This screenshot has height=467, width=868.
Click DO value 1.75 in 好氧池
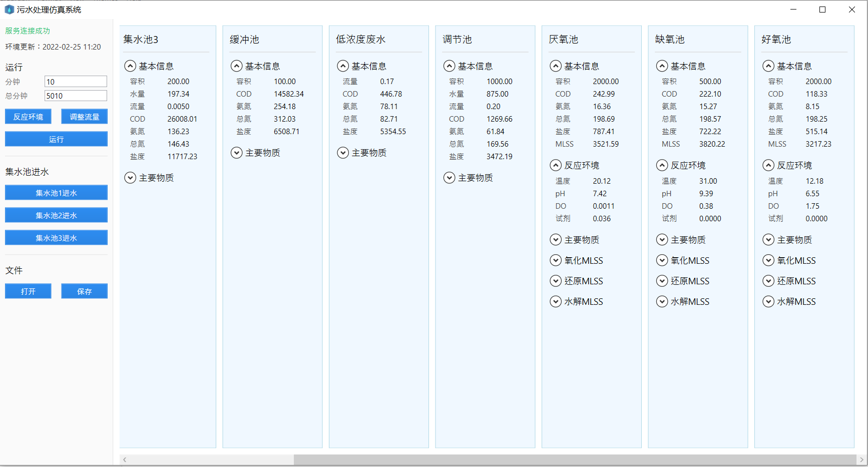[812, 206]
